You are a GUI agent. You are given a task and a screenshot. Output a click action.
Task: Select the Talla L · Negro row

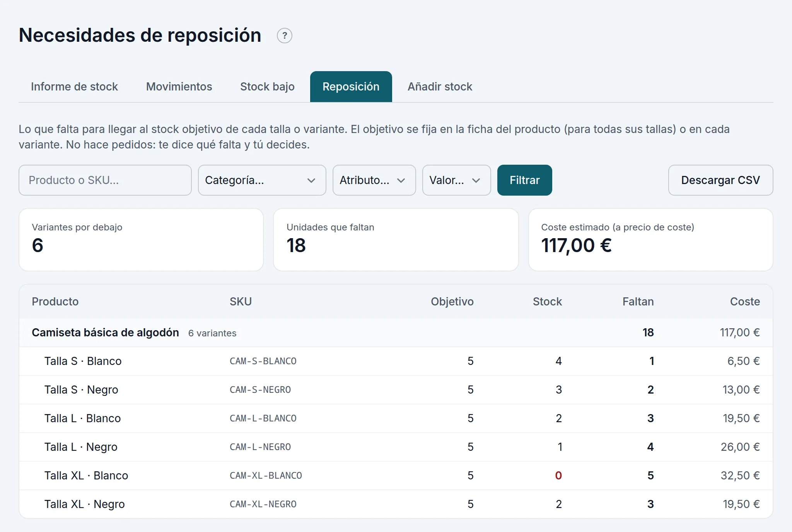tap(396, 447)
